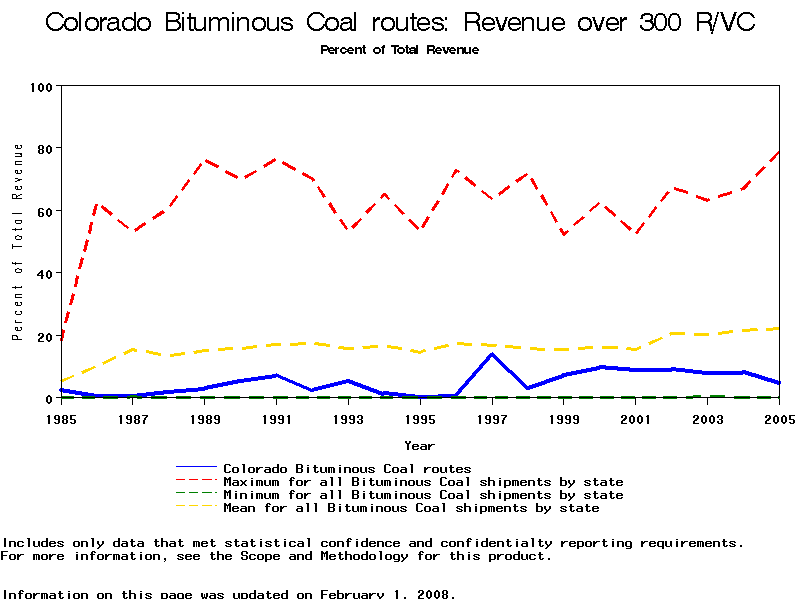Click the rotated y-axis label on the left

tap(17, 241)
